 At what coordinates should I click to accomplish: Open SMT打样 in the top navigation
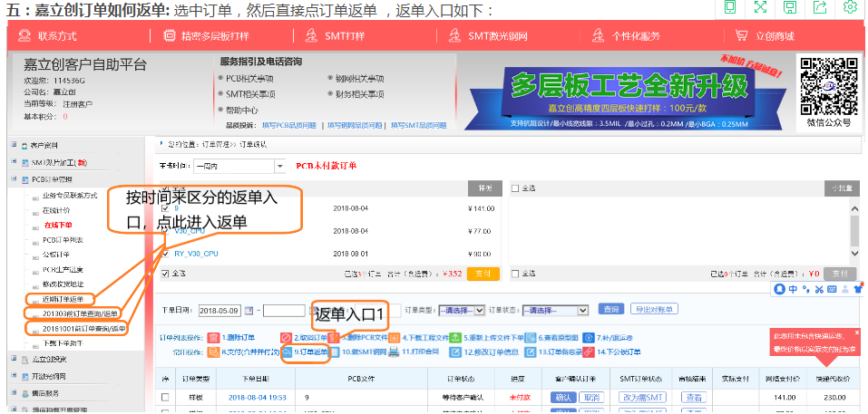coord(335,35)
